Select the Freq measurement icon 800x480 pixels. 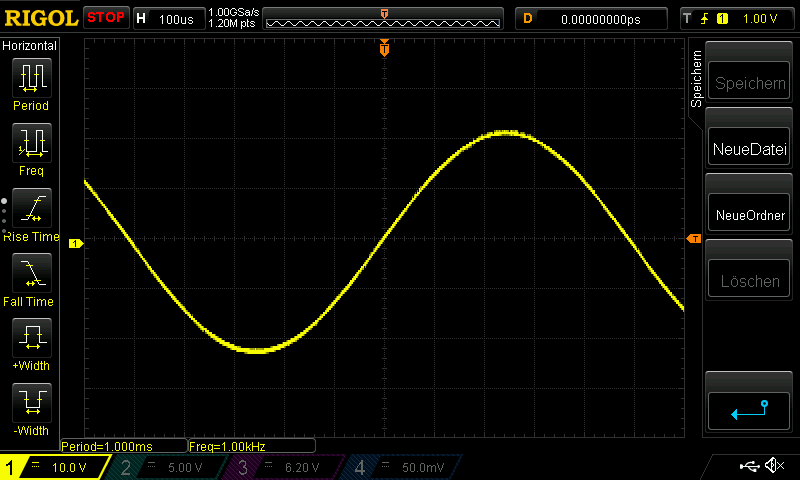pos(32,142)
